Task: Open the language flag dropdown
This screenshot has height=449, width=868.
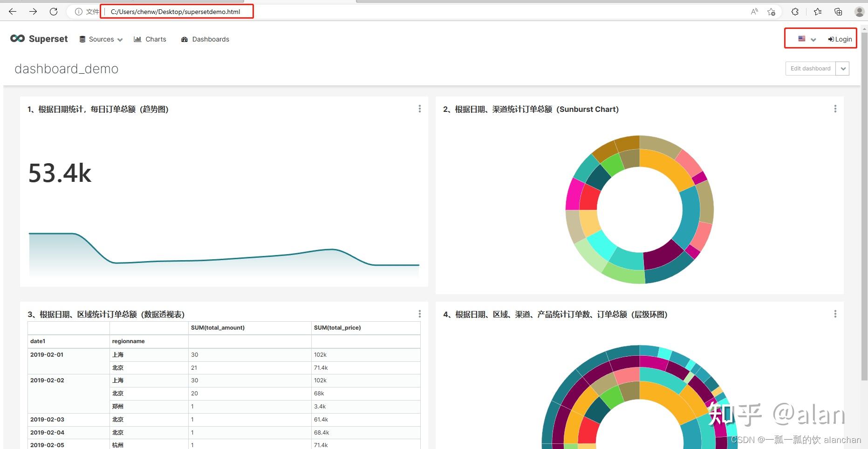Action: tap(807, 39)
